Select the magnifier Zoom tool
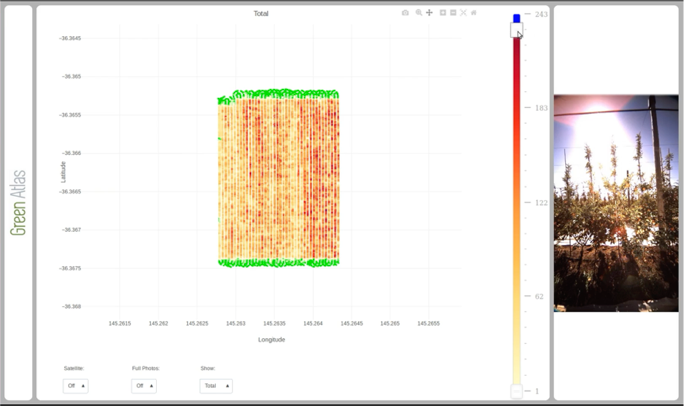This screenshot has width=684, height=406. [418, 13]
